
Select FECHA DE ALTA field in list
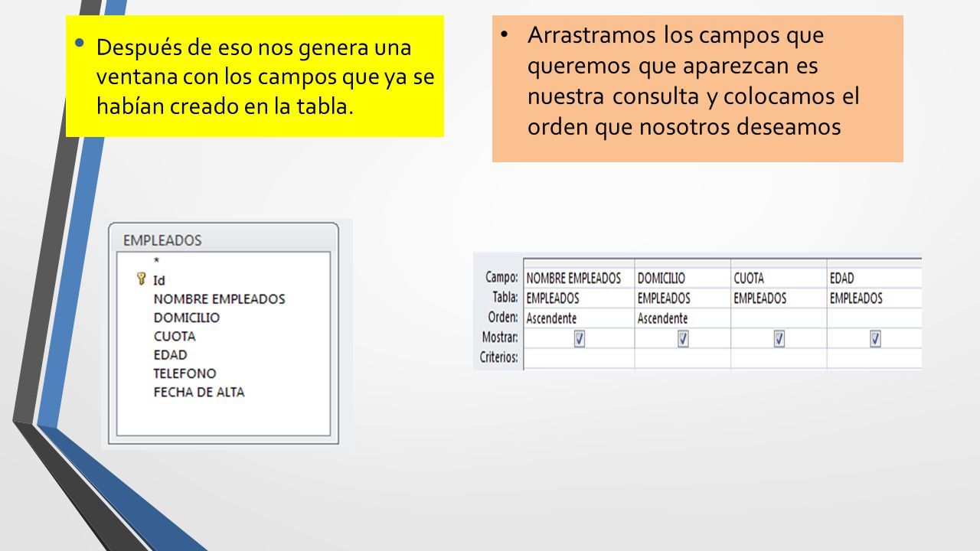click(199, 392)
